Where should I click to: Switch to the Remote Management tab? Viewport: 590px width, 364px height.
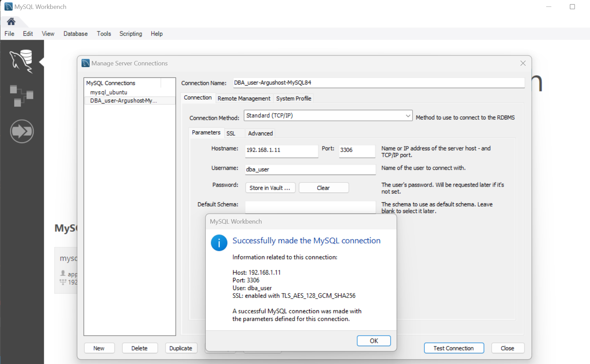pyautogui.click(x=244, y=98)
